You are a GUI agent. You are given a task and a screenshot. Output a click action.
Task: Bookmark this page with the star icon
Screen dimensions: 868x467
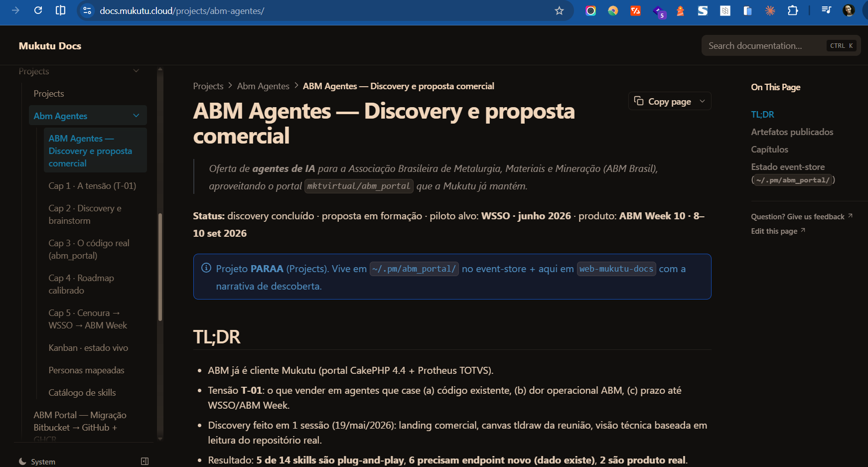(x=559, y=10)
